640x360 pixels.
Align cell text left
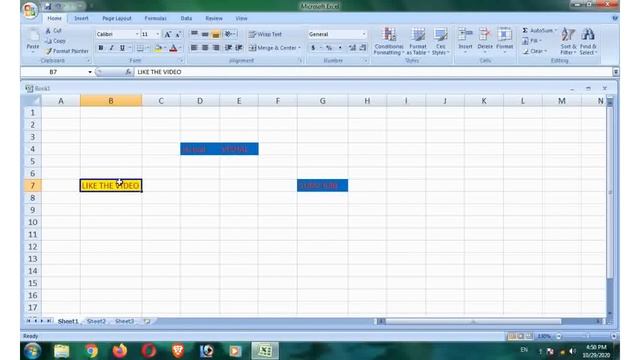click(195, 48)
